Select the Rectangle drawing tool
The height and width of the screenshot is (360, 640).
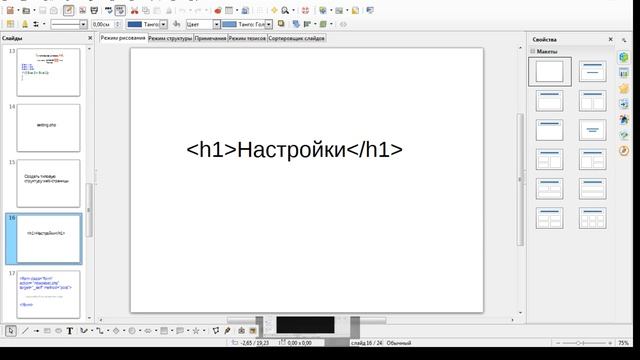coord(47,331)
